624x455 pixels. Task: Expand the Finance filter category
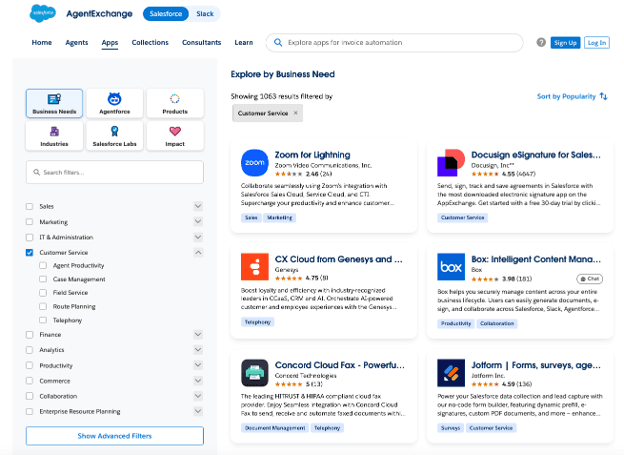pyautogui.click(x=198, y=334)
